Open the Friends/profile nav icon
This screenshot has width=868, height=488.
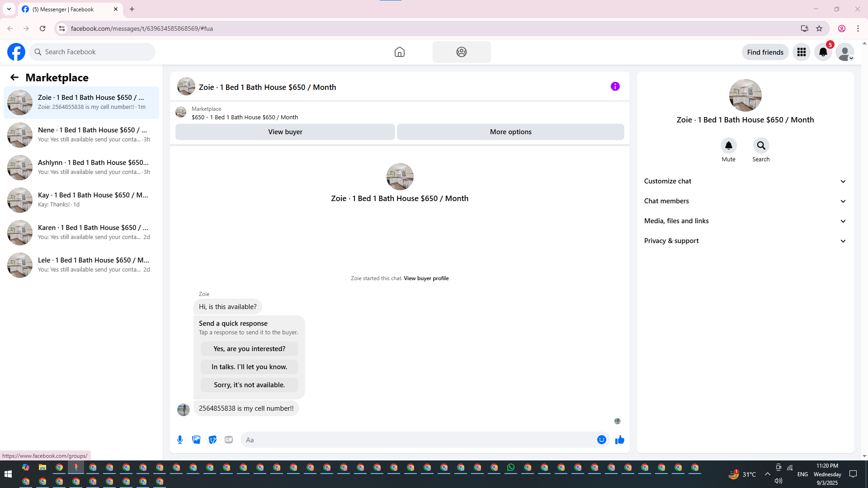pyautogui.click(x=462, y=52)
